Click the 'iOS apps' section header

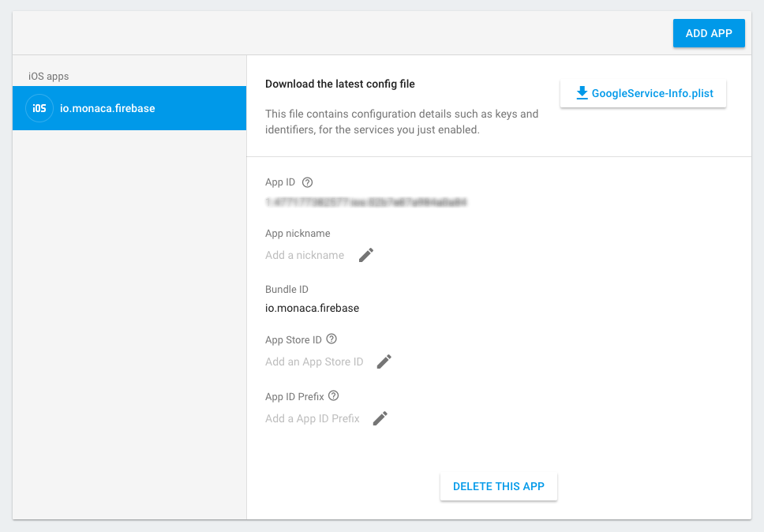[48, 77]
